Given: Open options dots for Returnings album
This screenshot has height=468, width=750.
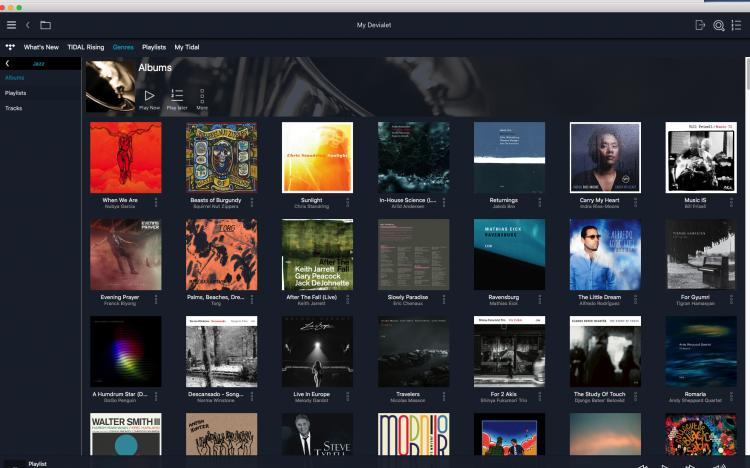Looking at the screenshot, I should pyautogui.click(x=540, y=202).
